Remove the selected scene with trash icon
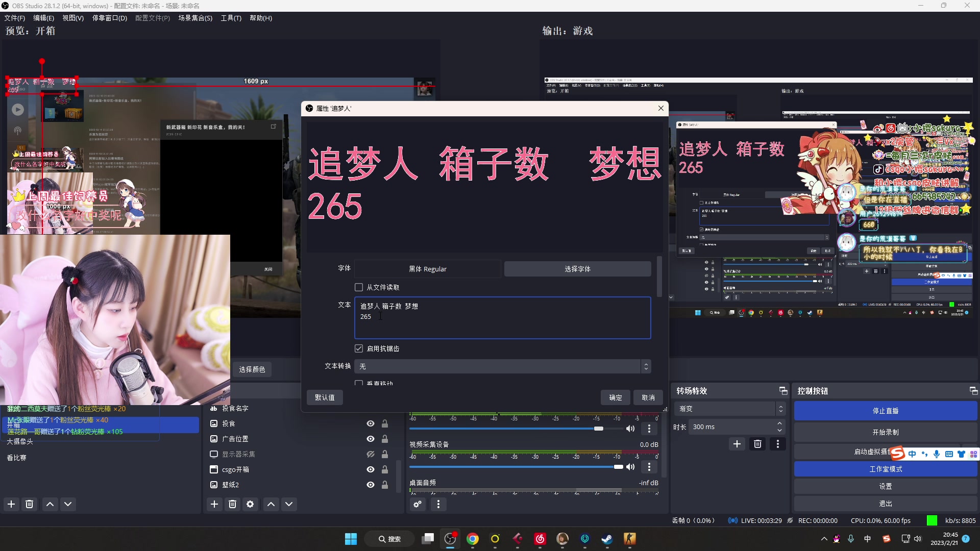Screen dimensions: 980x551 pos(29,504)
